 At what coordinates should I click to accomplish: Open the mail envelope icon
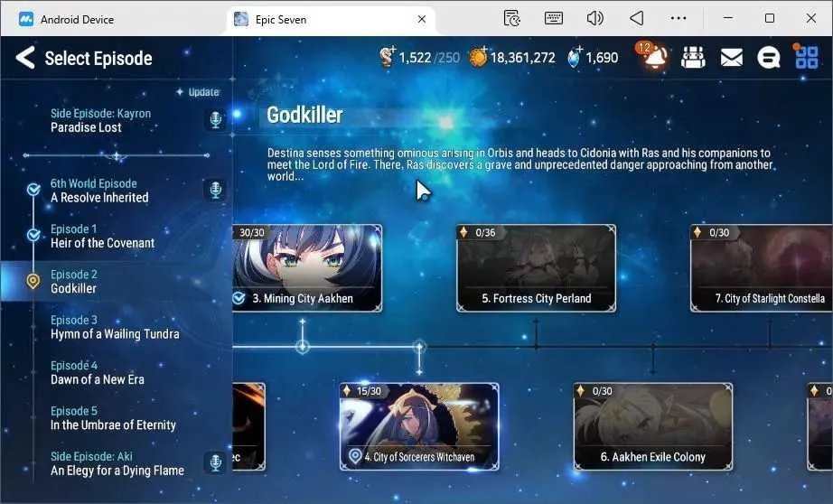[732, 58]
